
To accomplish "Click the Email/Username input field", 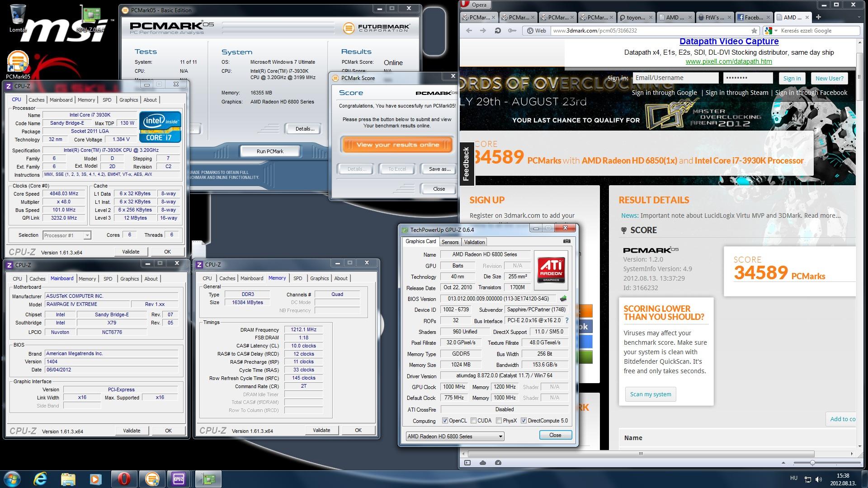I will tap(675, 78).
